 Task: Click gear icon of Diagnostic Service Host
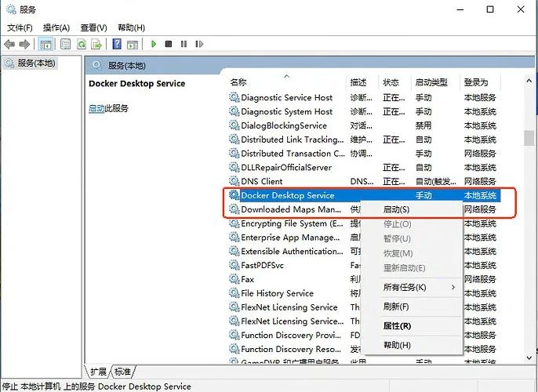234,97
